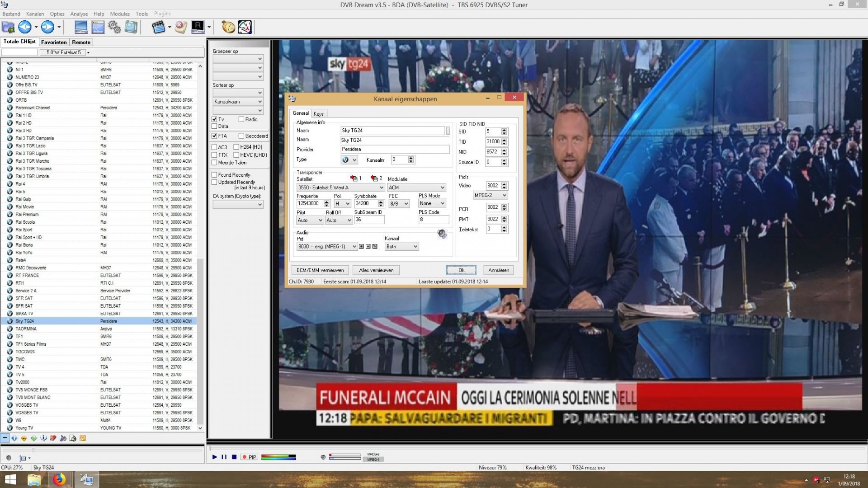Uncheck the FTA filter checkbox

[214, 136]
